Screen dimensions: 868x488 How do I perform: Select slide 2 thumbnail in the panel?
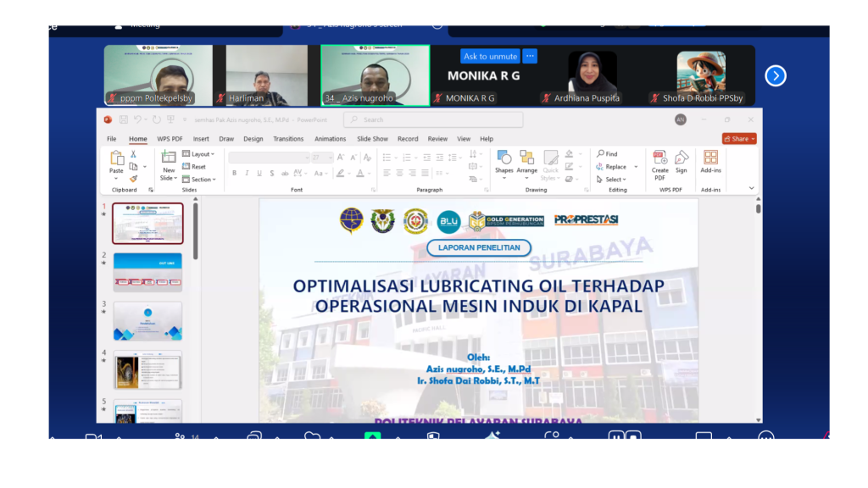[147, 272]
